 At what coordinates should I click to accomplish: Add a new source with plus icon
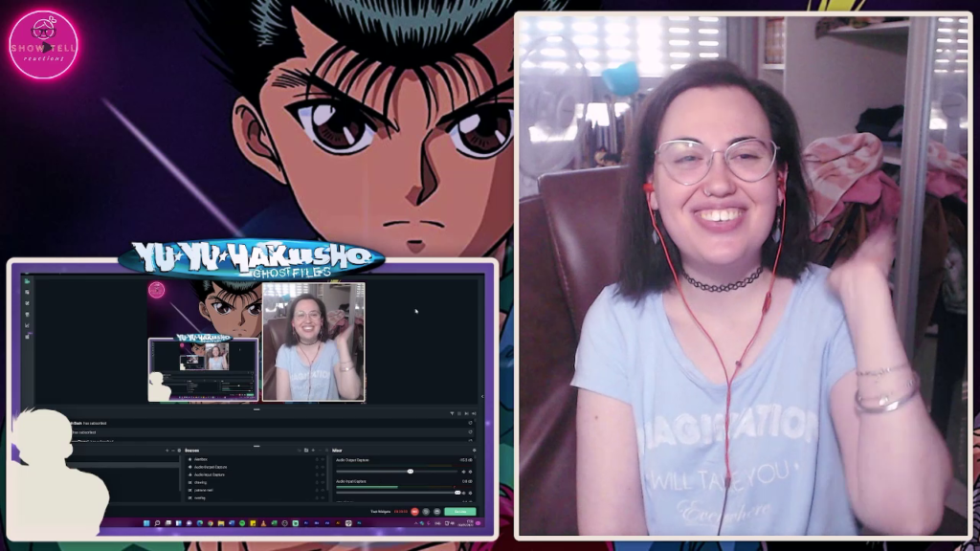pyautogui.click(x=312, y=450)
